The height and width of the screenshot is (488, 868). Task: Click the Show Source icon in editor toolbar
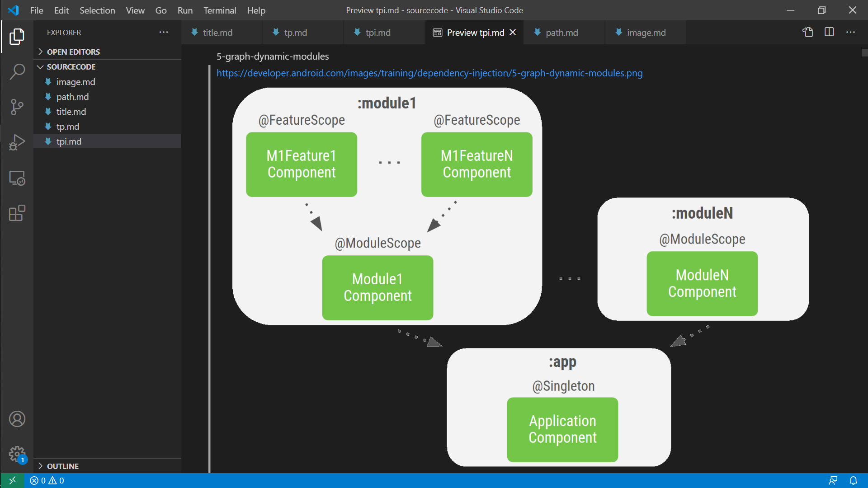pyautogui.click(x=807, y=32)
